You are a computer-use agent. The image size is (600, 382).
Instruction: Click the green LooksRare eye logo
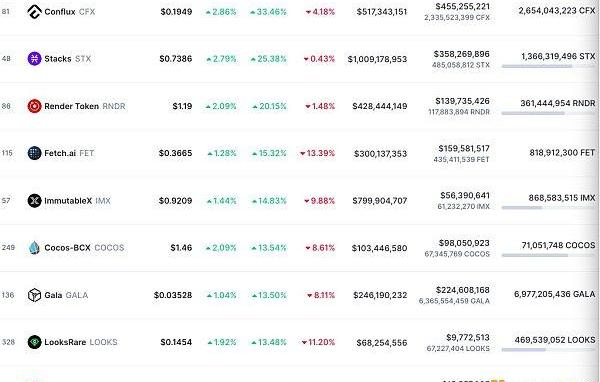[34, 342]
